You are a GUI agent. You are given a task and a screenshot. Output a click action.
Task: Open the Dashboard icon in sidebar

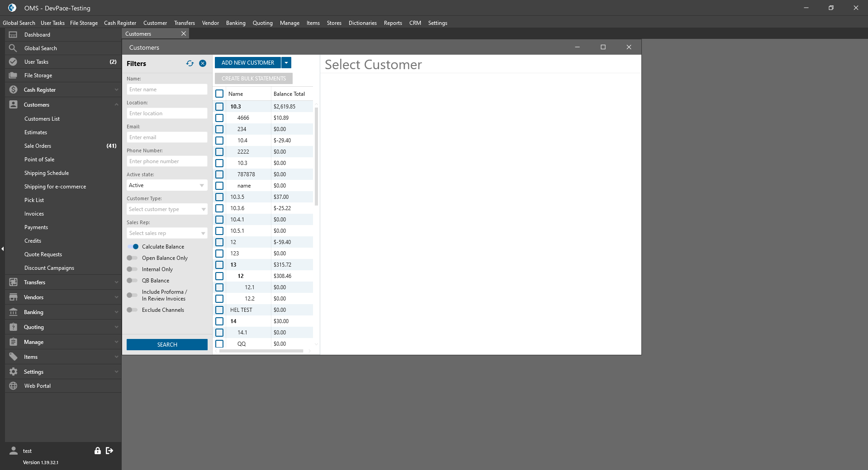13,35
